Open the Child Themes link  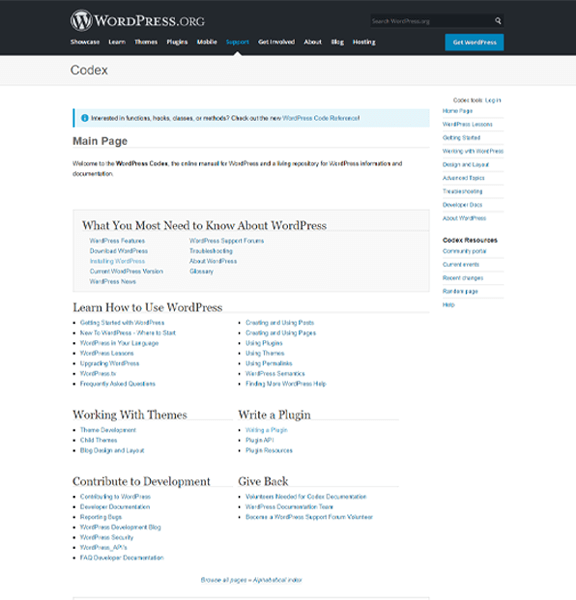pos(99,440)
